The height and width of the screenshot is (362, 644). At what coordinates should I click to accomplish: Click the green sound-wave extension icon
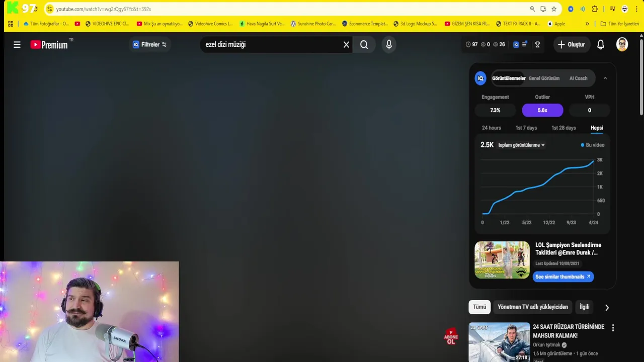coord(582,9)
